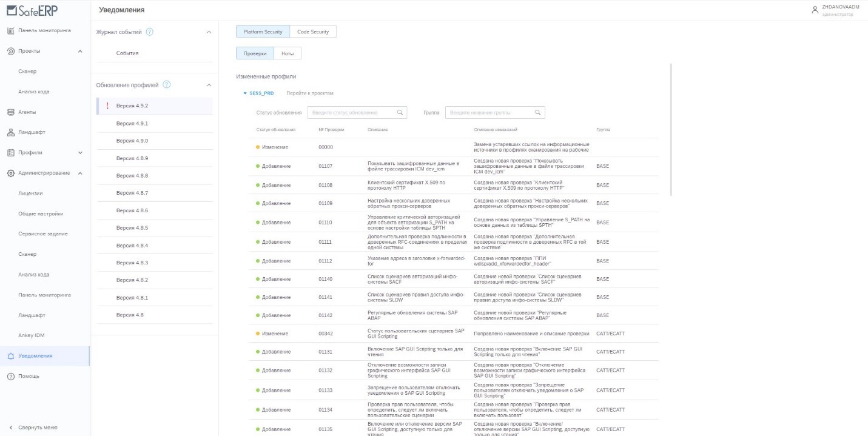868x436 pixels.
Task: Select Версия 4.8.3 in the list
Action: coord(155,263)
